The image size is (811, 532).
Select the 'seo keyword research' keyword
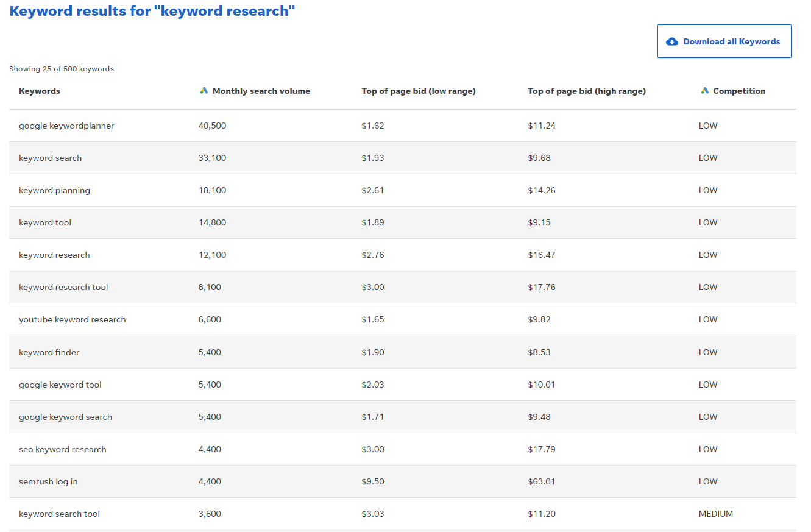coord(63,449)
